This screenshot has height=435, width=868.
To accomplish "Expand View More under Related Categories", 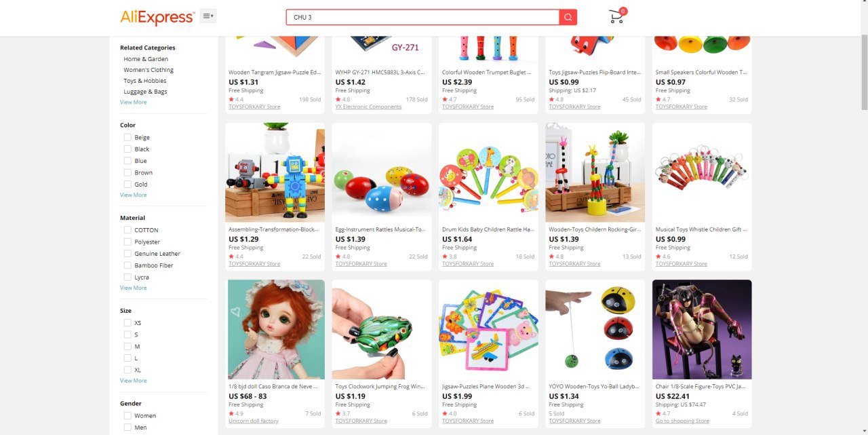I will [134, 102].
